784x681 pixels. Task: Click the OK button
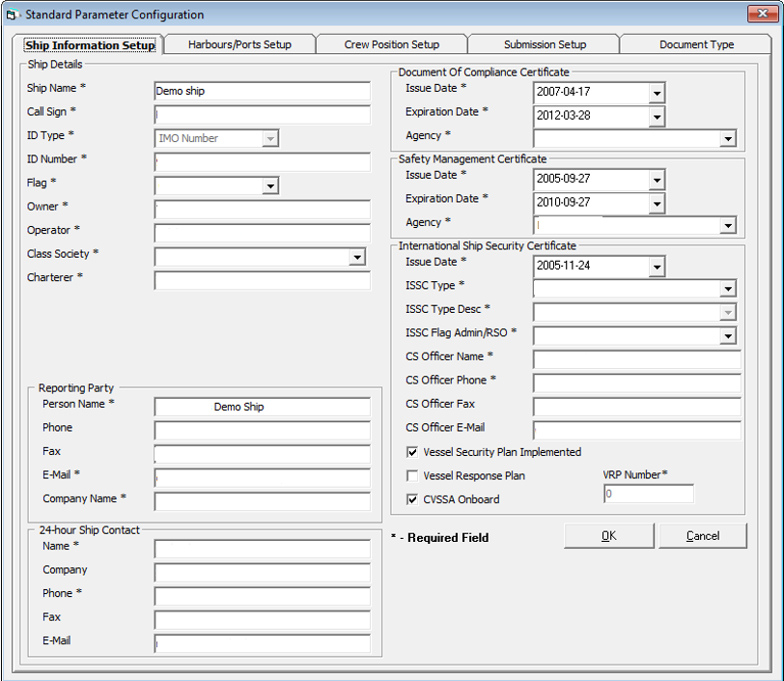(x=608, y=535)
